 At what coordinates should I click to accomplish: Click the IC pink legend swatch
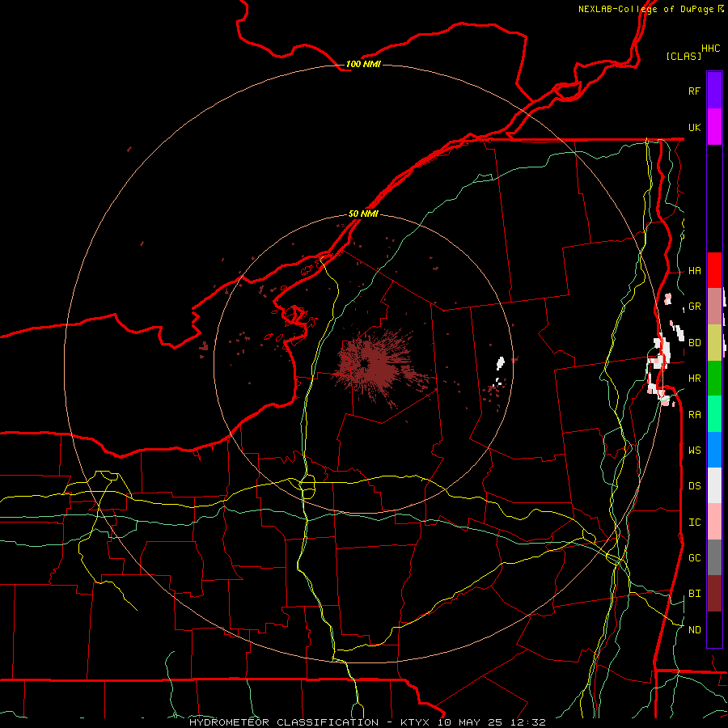(714, 522)
